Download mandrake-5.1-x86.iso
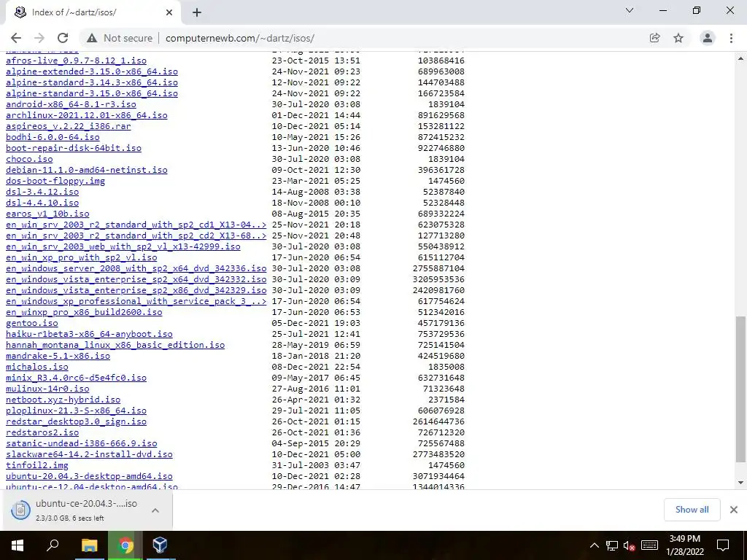747x560 pixels. [58, 356]
